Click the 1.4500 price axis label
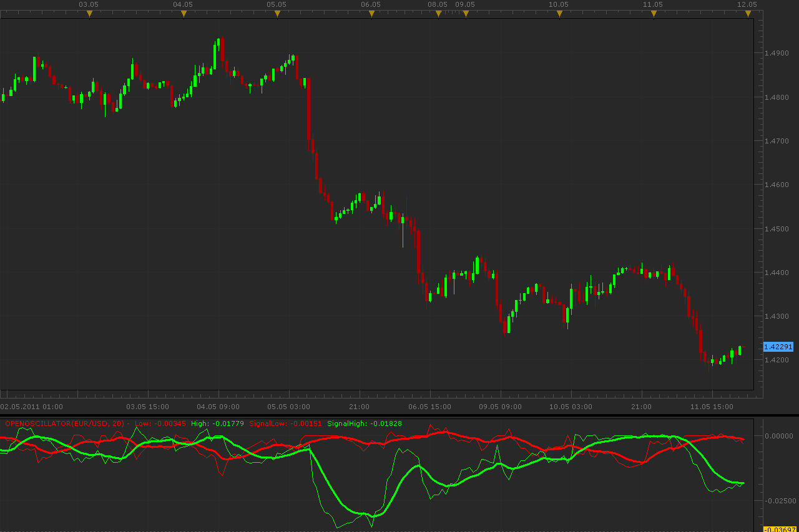Viewport: 799px width, 532px height. coord(777,229)
